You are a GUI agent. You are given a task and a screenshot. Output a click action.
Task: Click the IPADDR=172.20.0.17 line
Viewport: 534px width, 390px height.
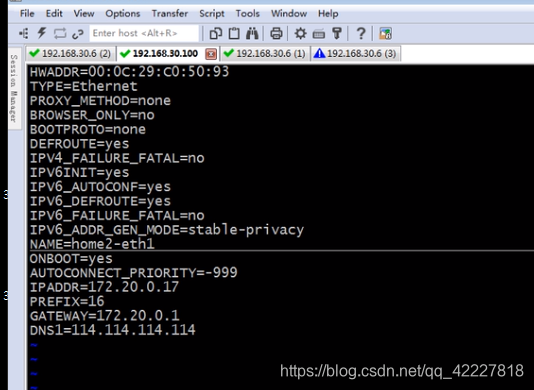point(104,287)
